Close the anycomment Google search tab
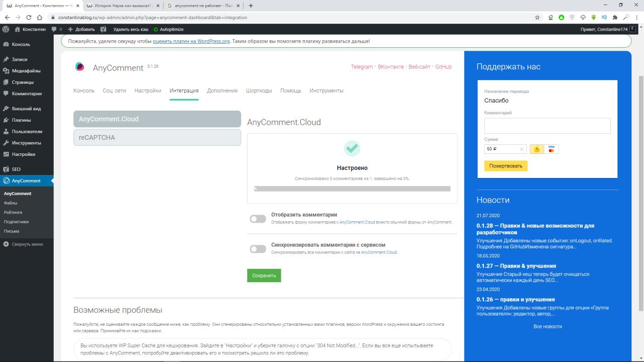 (237, 6)
